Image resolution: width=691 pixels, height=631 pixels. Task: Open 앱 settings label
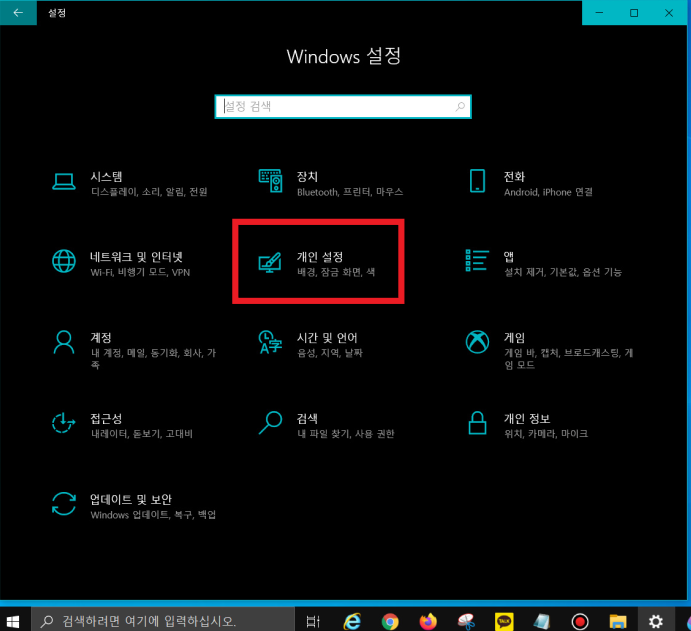pyautogui.click(x=509, y=257)
